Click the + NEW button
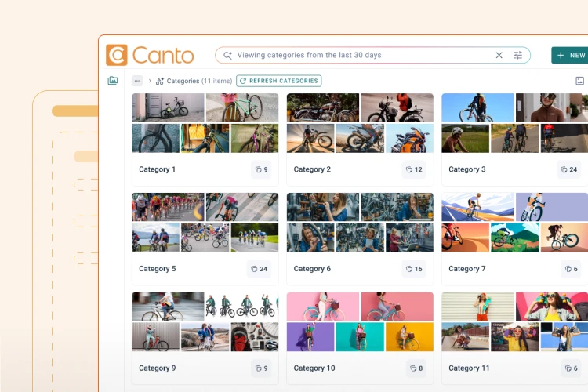Viewport: 588px width, 392px height. (x=570, y=56)
